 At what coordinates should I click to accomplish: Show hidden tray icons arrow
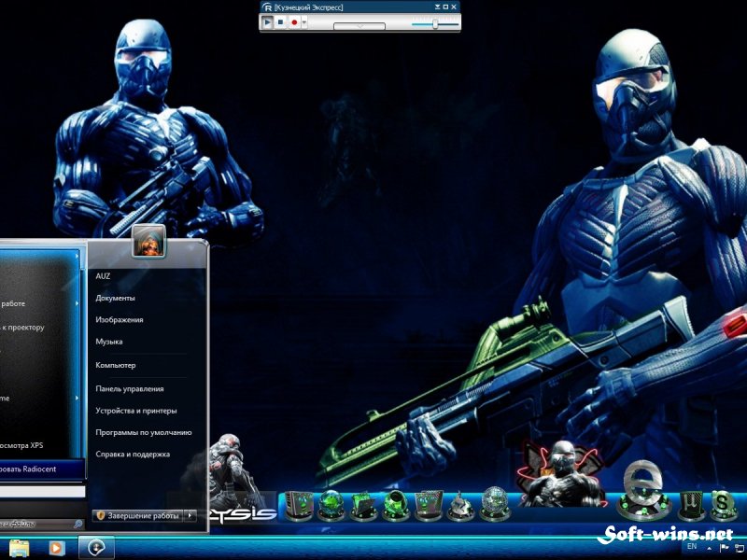[x=711, y=549]
